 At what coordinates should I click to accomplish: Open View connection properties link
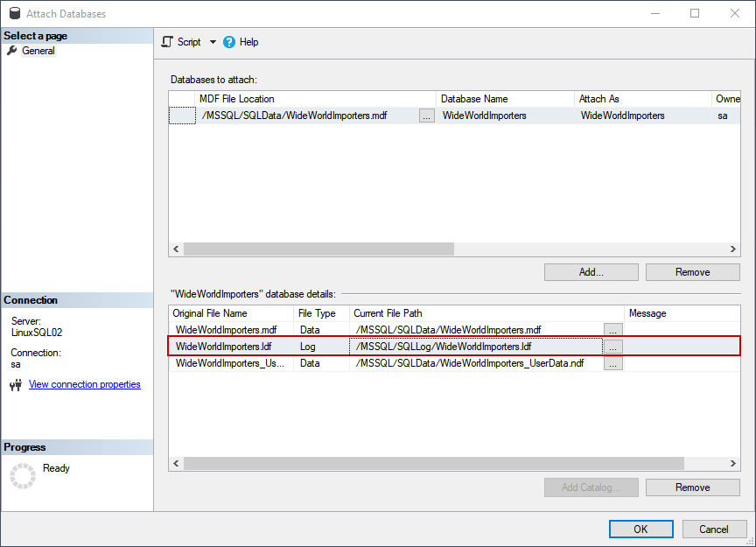tap(85, 384)
